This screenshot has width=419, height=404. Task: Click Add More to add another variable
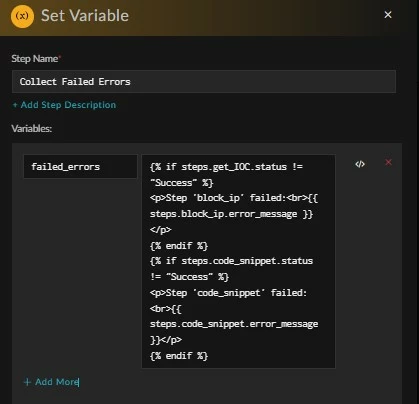pyautogui.click(x=51, y=382)
